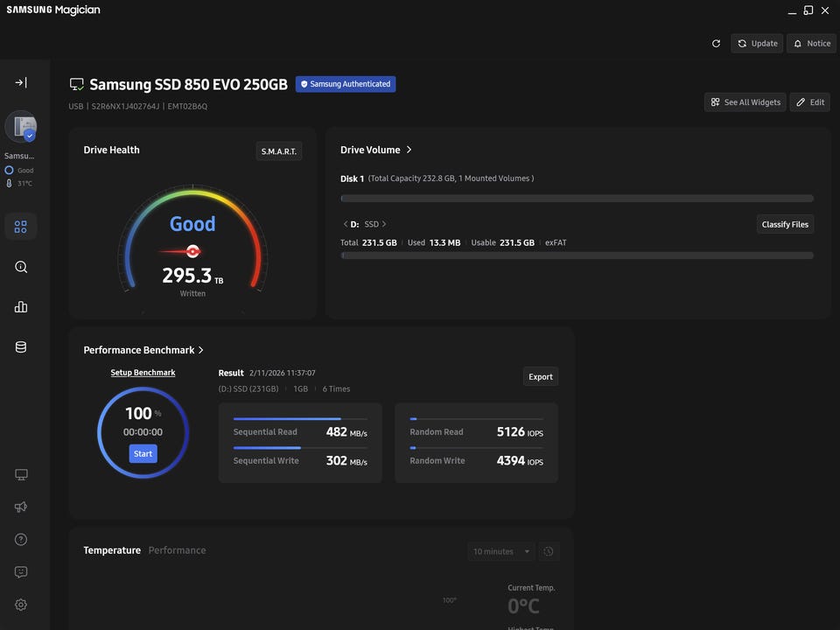
Task: Click the monitor icon in lower sidebar
Action: [21, 474]
